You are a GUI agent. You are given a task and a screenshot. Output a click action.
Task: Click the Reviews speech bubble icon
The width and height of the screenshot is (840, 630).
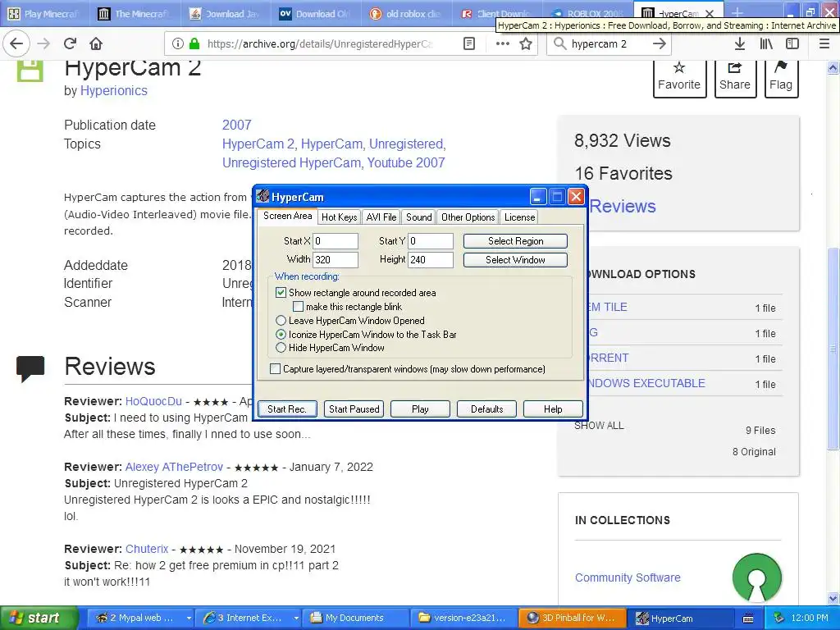30,368
